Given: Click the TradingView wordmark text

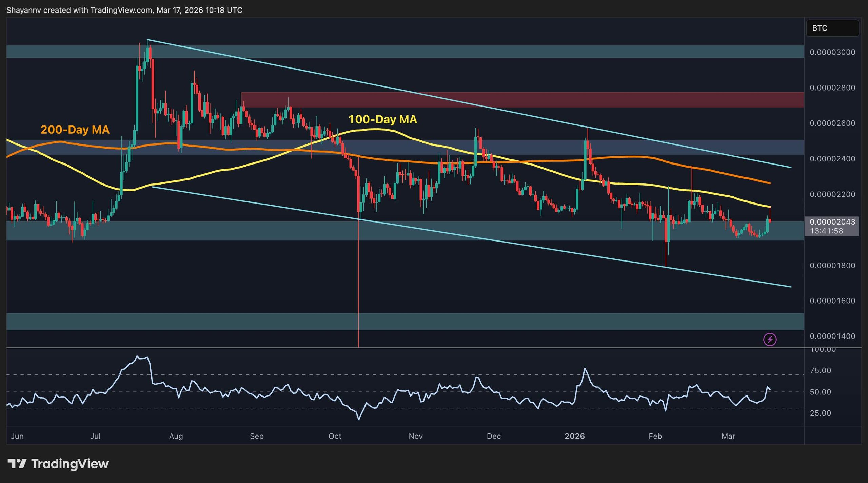Looking at the screenshot, I should (70, 464).
